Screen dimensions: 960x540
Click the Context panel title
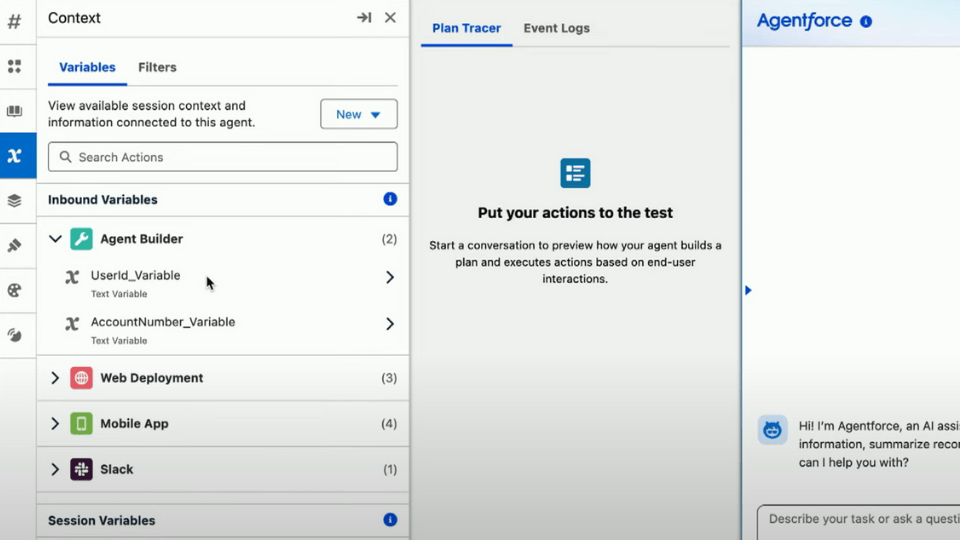[x=74, y=18]
